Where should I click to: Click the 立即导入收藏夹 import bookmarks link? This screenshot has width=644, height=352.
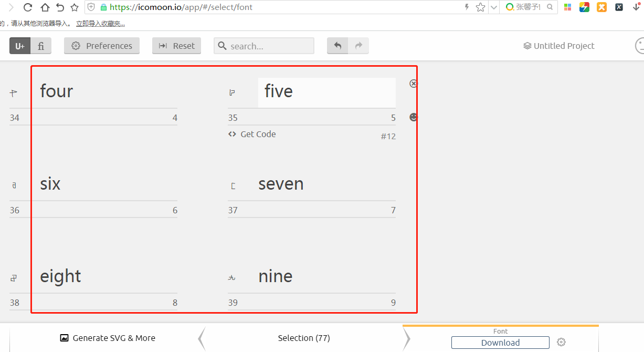coord(101,24)
